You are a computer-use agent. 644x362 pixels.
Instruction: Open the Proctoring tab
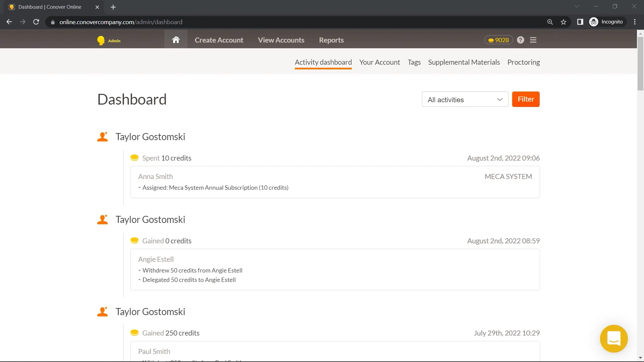(523, 62)
